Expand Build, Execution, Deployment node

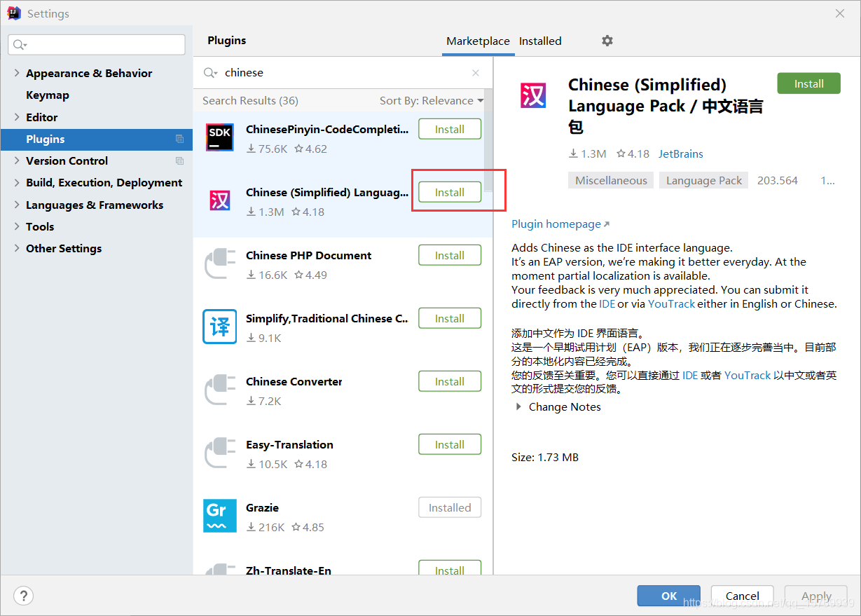(17, 182)
